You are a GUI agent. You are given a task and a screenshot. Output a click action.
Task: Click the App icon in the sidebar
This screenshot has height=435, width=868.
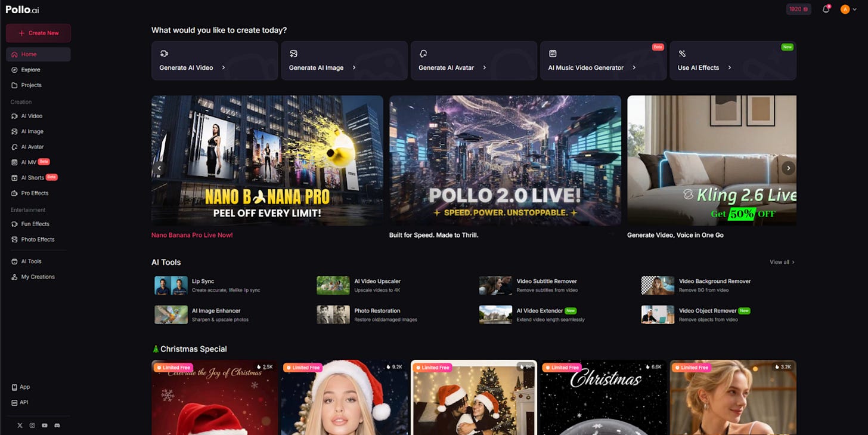coord(14,387)
